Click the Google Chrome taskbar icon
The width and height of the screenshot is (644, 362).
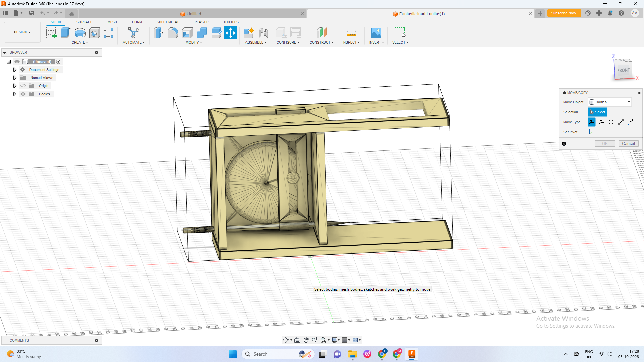click(x=382, y=354)
